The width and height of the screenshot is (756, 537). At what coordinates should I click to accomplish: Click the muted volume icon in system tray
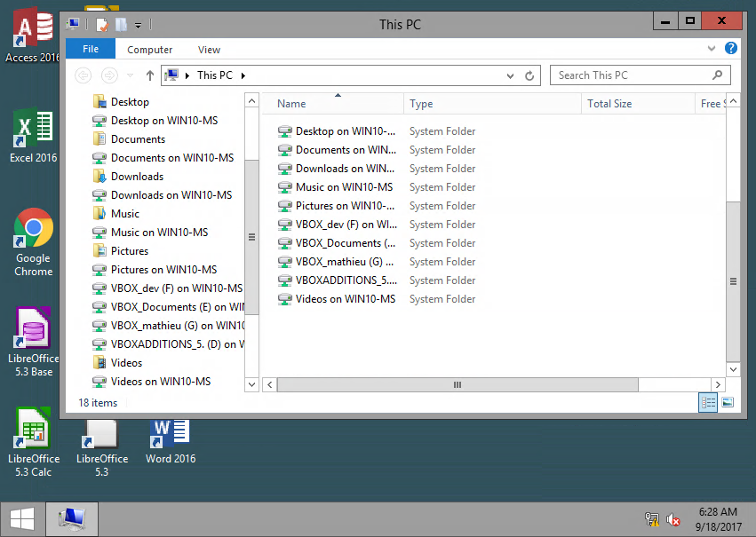click(x=672, y=519)
